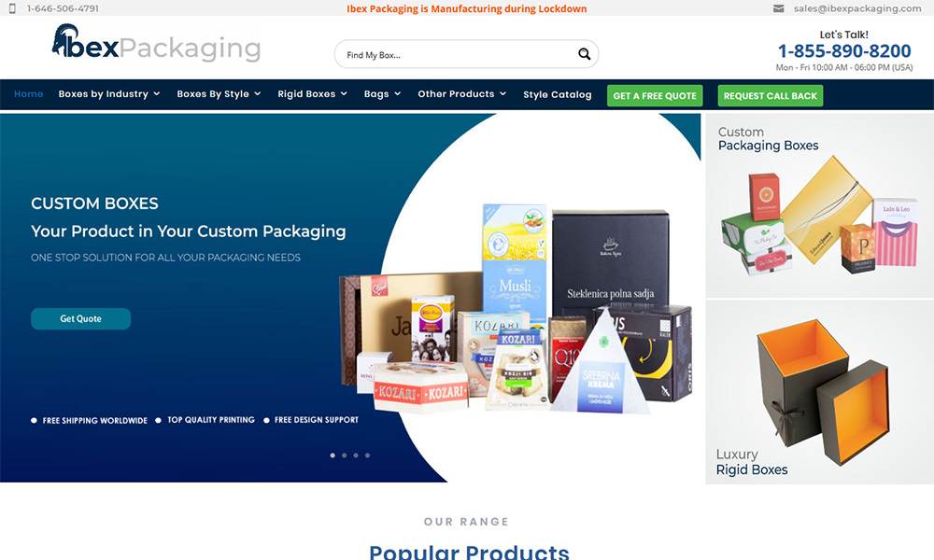Click the phone icon beside 1-646-506-4791
934x560 pixels.
click(12, 8)
